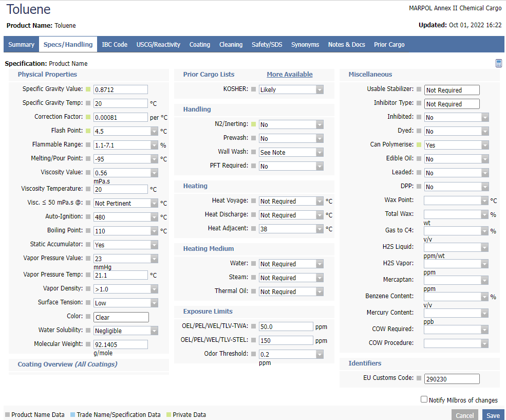Expand the Heat Adjacent dropdown
Screen dimensions: 506x420
[320, 229]
